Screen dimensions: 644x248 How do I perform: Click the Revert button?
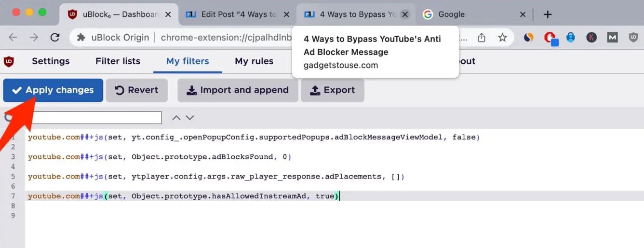[x=137, y=90]
